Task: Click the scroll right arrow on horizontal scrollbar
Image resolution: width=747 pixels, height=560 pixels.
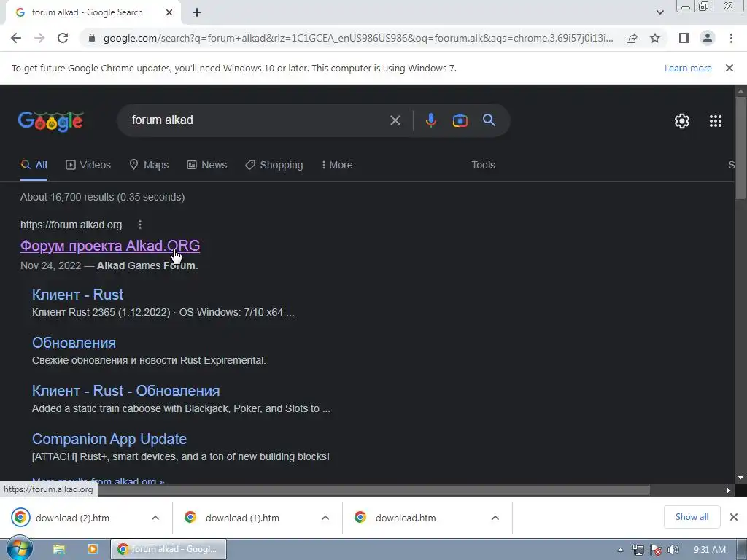Action: 729,490
